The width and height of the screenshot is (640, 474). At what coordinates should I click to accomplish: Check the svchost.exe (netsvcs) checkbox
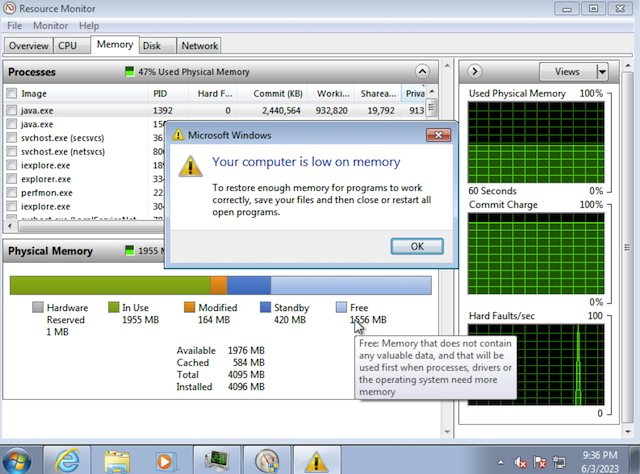coord(11,151)
